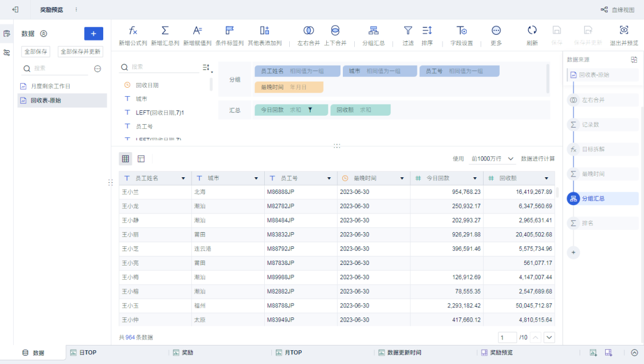This screenshot has height=364, width=644.
Task: Open the 血缘视图 lineage view
Action: tap(618, 10)
